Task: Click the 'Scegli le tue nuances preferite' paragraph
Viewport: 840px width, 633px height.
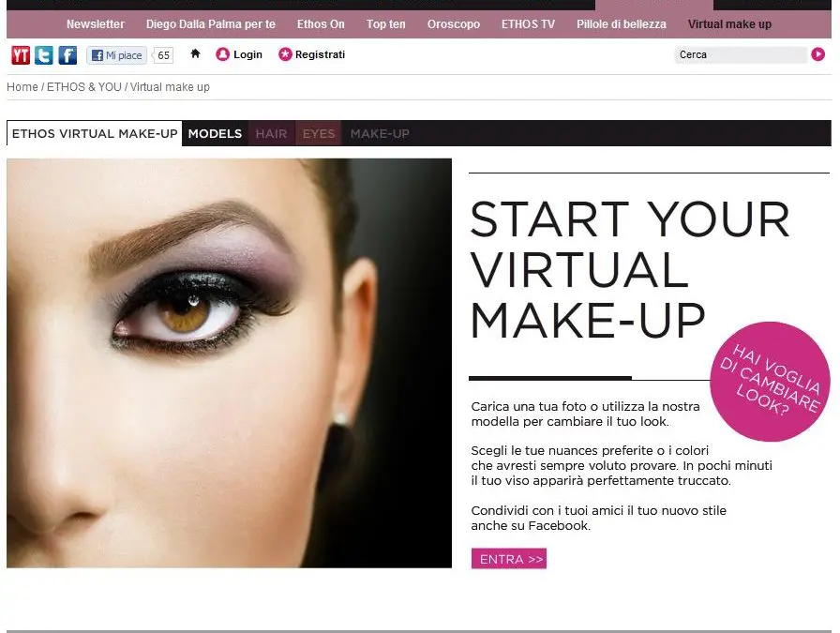Action: tap(622, 465)
